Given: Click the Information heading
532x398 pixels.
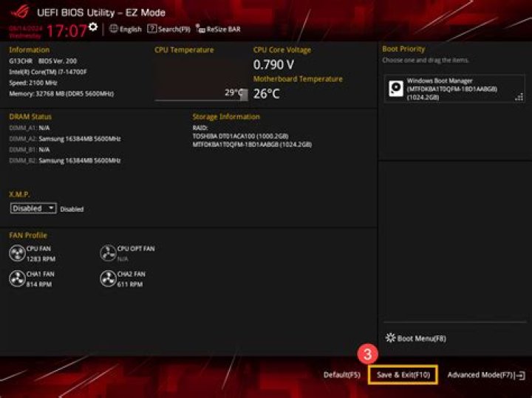Looking at the screenshot, I should tap(30, 49).
